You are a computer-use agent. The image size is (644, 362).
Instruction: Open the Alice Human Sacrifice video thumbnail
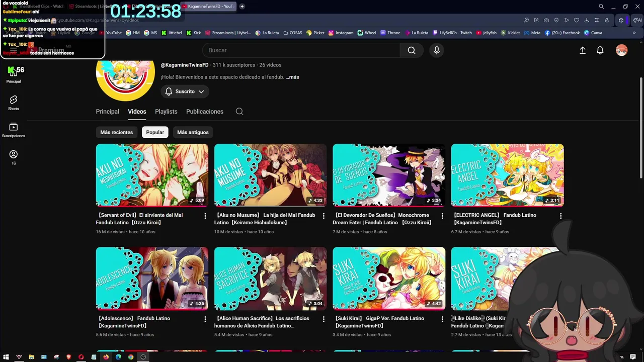click(270, 279)
